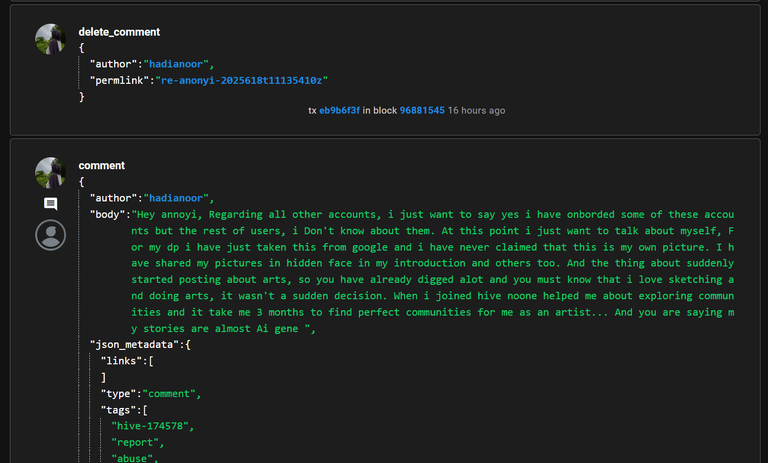Follow the re-anonyi permlink value
The height and width of the screenshot is (463, 768).
[241, 80]
